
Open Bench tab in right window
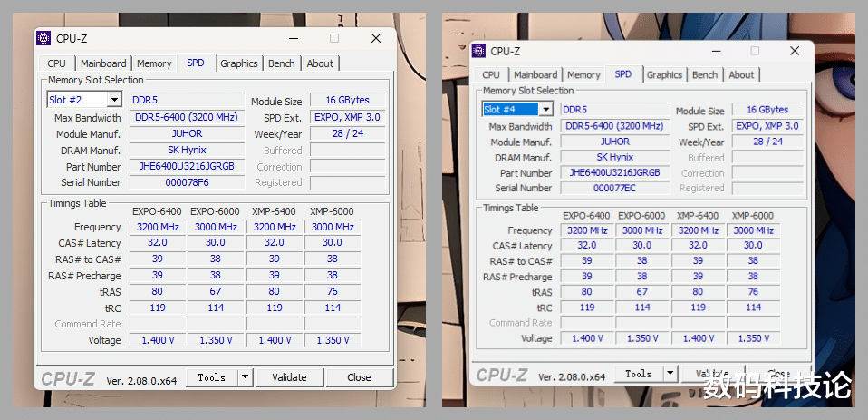(x=705, y=74)
